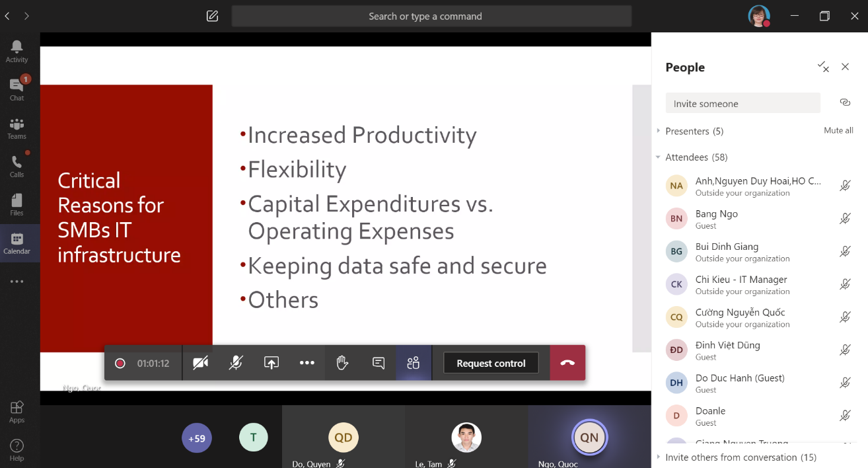
Task: Click the Invite someone field
Action: (x=742, y=103)
